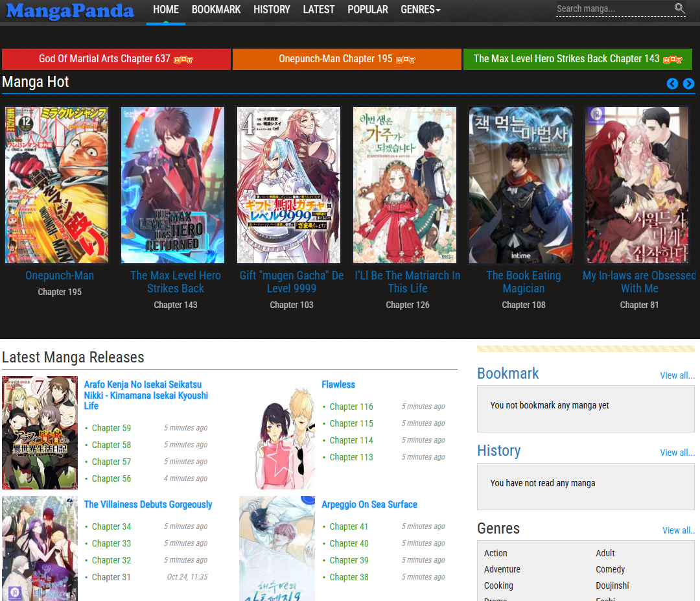Go to previous Manga Hot slide
This screenshot has height=601, width=700.
672,84
